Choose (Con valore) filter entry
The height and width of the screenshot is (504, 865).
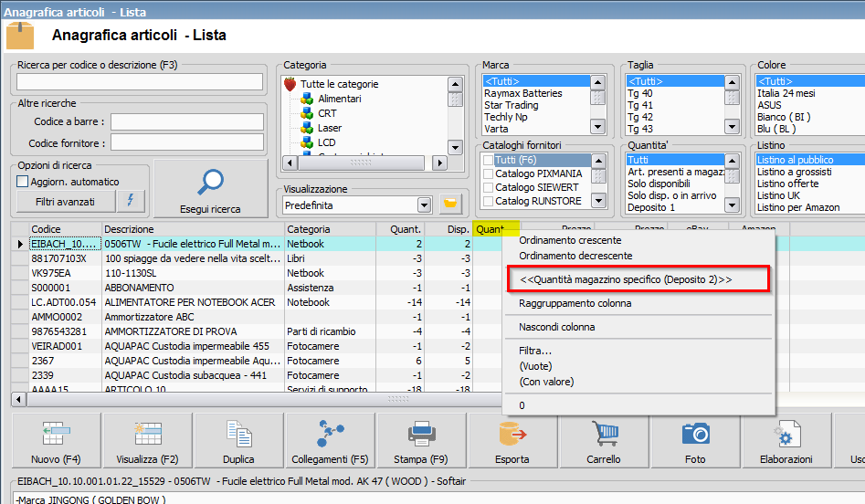point(546,382)
